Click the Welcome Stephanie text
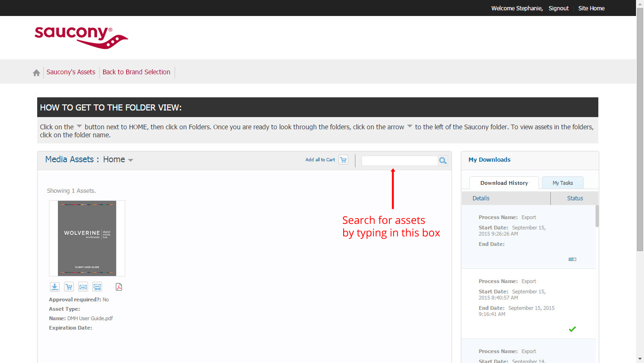 point(517,8)
